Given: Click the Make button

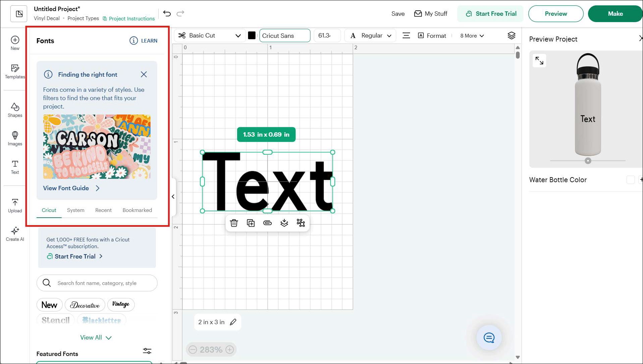Looking at the screenshot, I should tap(615, 14).
